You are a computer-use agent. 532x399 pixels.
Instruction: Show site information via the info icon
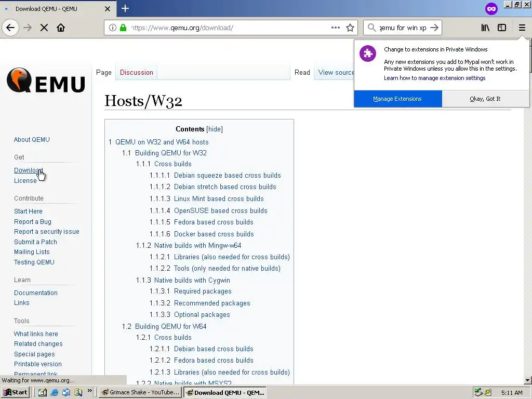(113, 28)
